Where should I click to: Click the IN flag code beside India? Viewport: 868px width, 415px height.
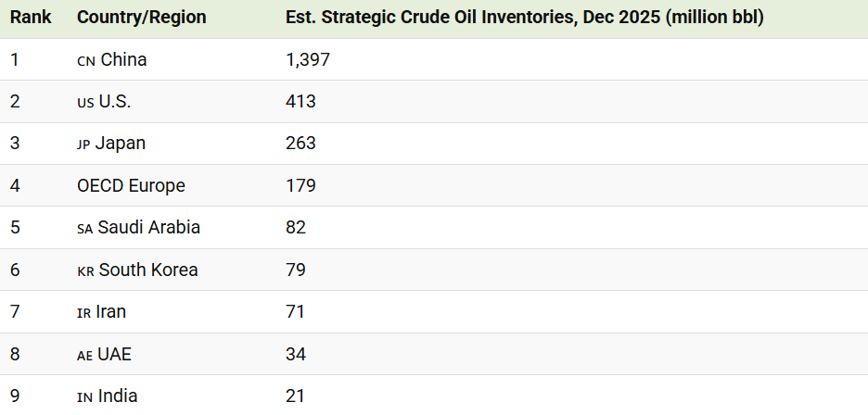pos(84,397)
